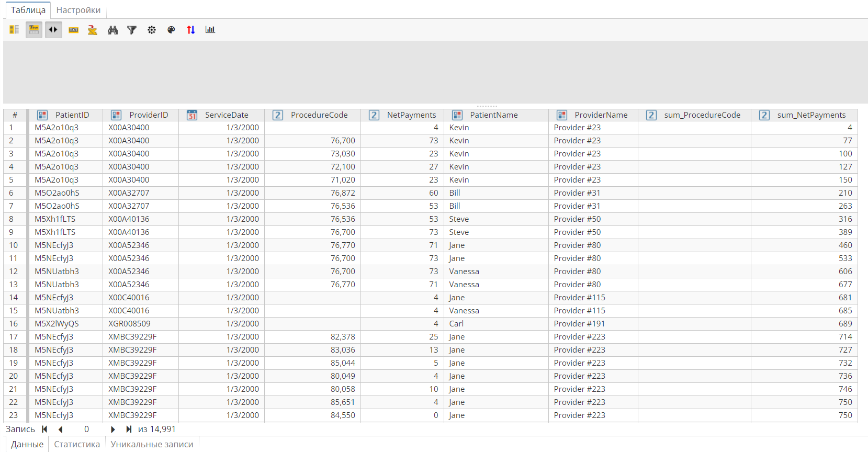
Task: Click the # row number column header
Action: pos(15,115)
